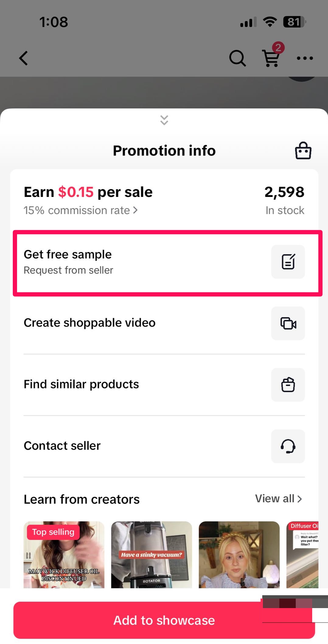Viewport: 328px width, 644px height.
Task: Expand the 15% commission rate details
Action: pyautogui.click(x=81, y=210)
